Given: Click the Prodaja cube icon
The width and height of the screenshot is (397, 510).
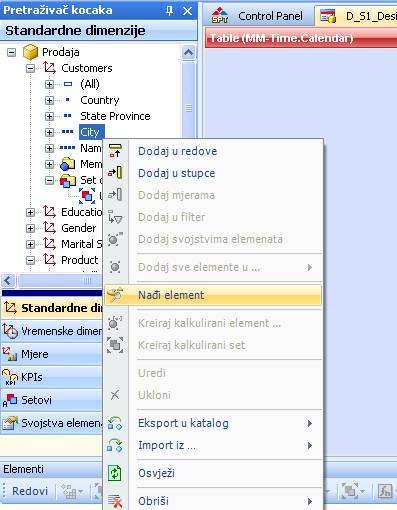Looking at the screenshot, I should point(30,52).
